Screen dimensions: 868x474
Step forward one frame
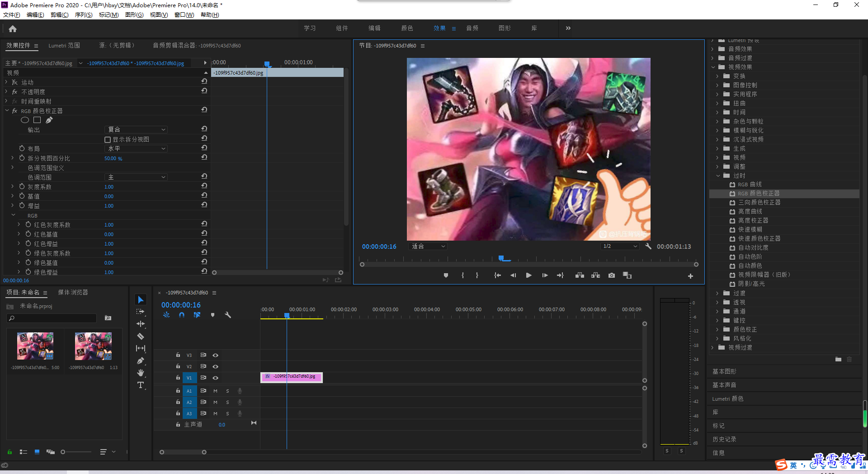545,275
